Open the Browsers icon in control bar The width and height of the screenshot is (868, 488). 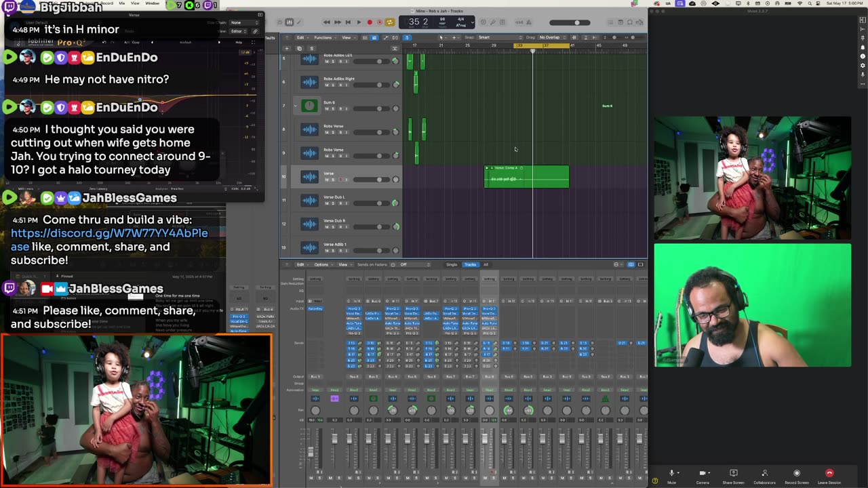click(639, 22)
